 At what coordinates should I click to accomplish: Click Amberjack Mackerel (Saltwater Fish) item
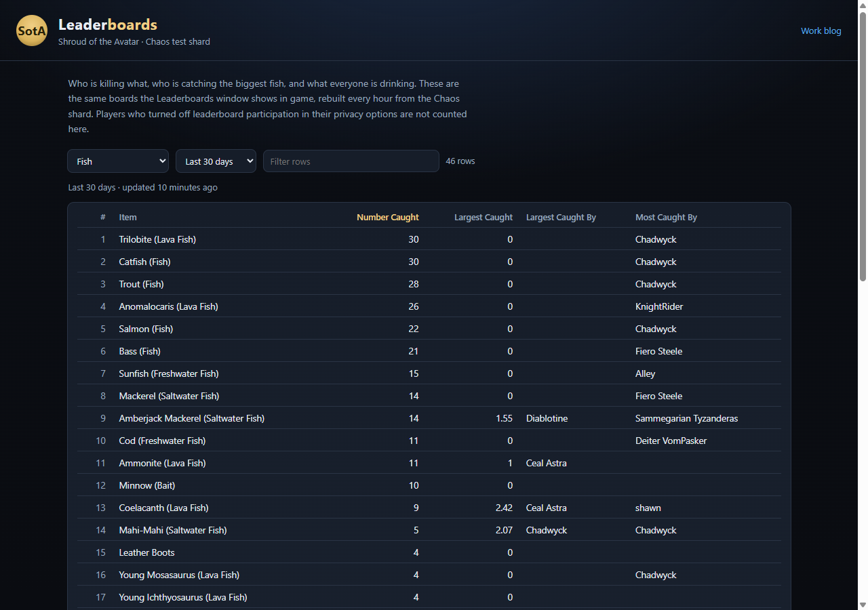tap(192, 418)
